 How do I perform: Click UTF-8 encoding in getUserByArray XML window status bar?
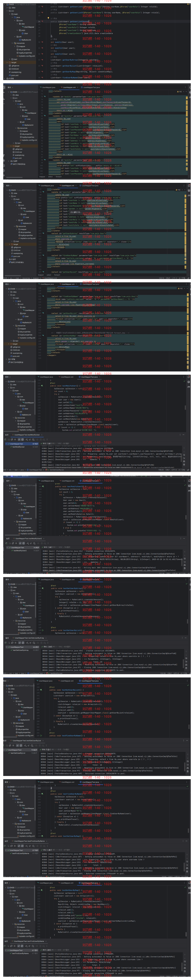click(x=174, y=278)
